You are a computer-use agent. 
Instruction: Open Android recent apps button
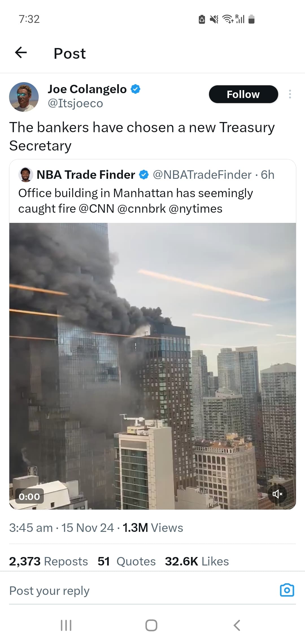pyautogui.click(x=66, y=625)
